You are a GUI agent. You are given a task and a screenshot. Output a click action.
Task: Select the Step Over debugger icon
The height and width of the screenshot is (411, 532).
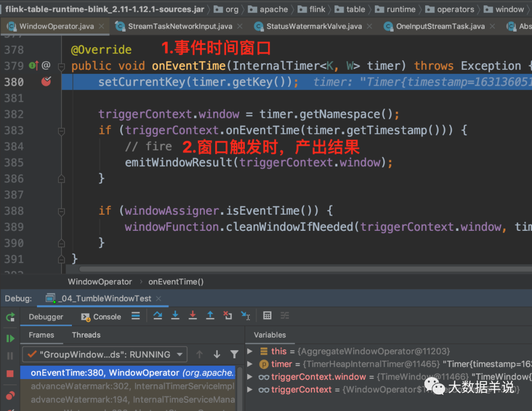pos(158,317)
